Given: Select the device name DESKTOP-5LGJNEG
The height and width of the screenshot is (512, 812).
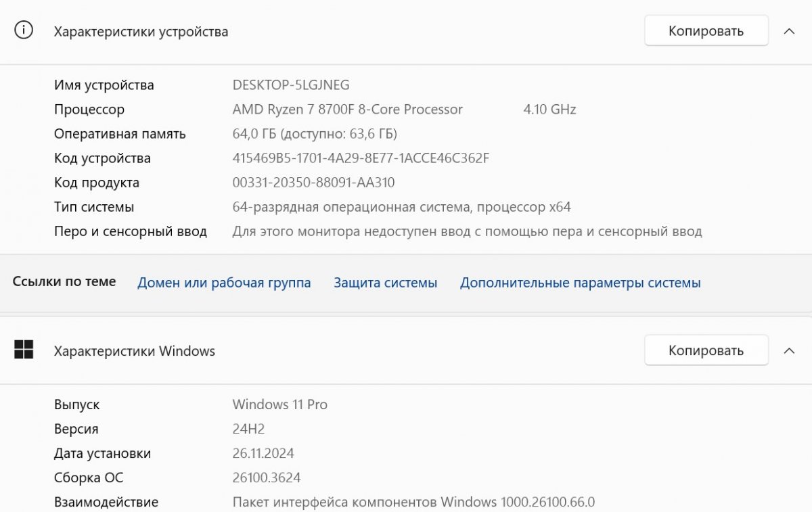Looking at the screenshot, I should [x=291, y=85].
